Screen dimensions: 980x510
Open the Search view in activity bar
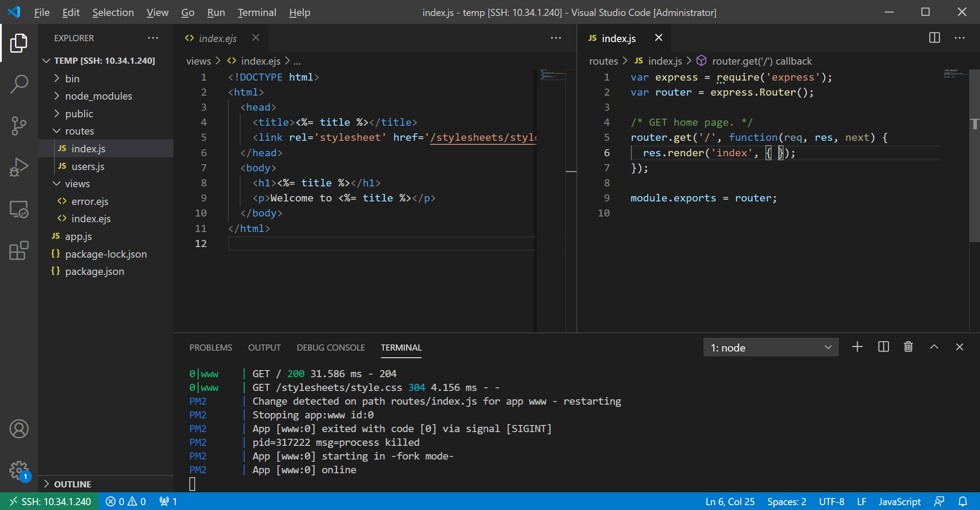[x=19, y=84]
